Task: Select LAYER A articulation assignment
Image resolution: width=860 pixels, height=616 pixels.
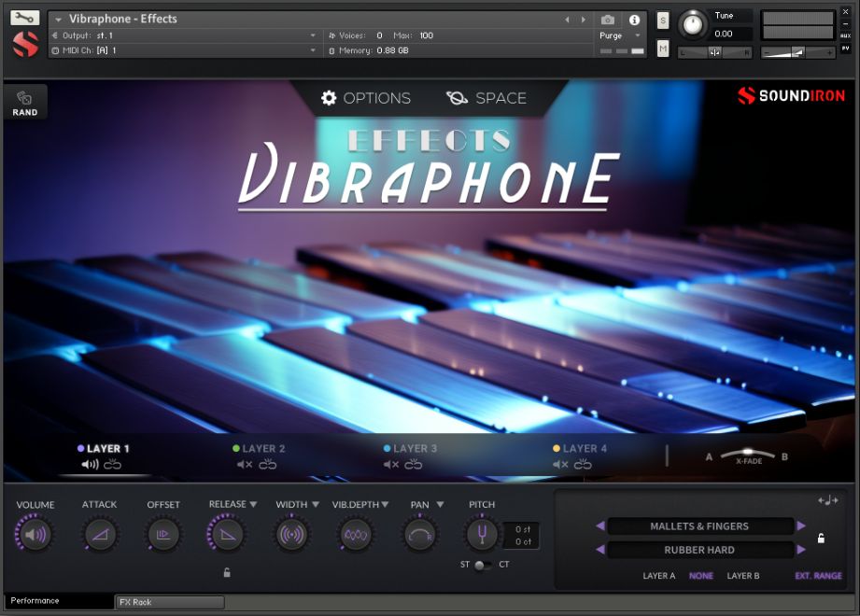Action: tap(658, 576)
